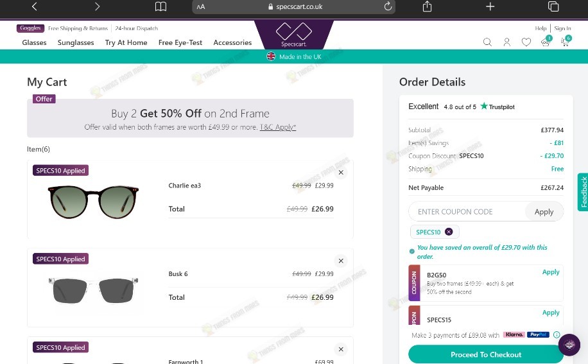Open the search magnifier icon
The image size is (588, 364).
pyautogui.click(x=487, y=42)
